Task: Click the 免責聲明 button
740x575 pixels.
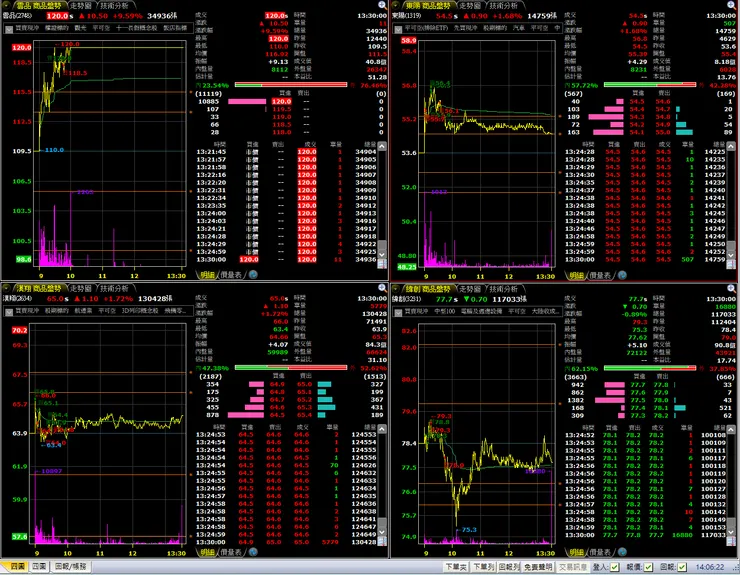Action: (538, 567)
